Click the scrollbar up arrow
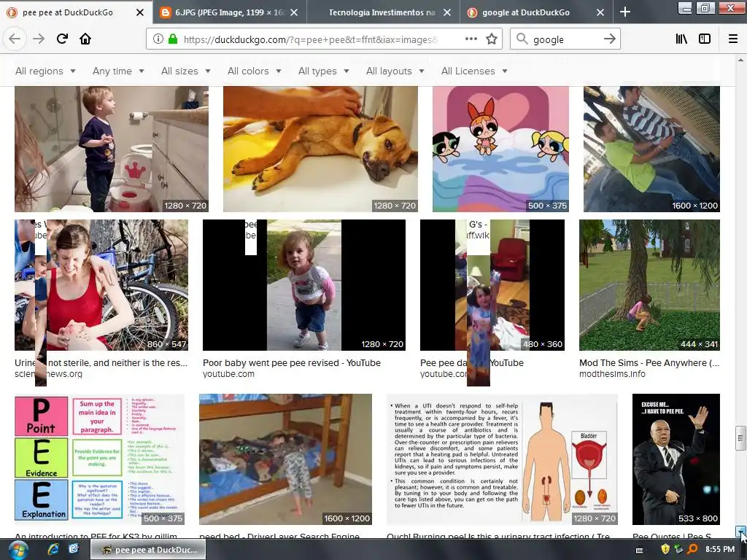747x560 pixels. 740,60
